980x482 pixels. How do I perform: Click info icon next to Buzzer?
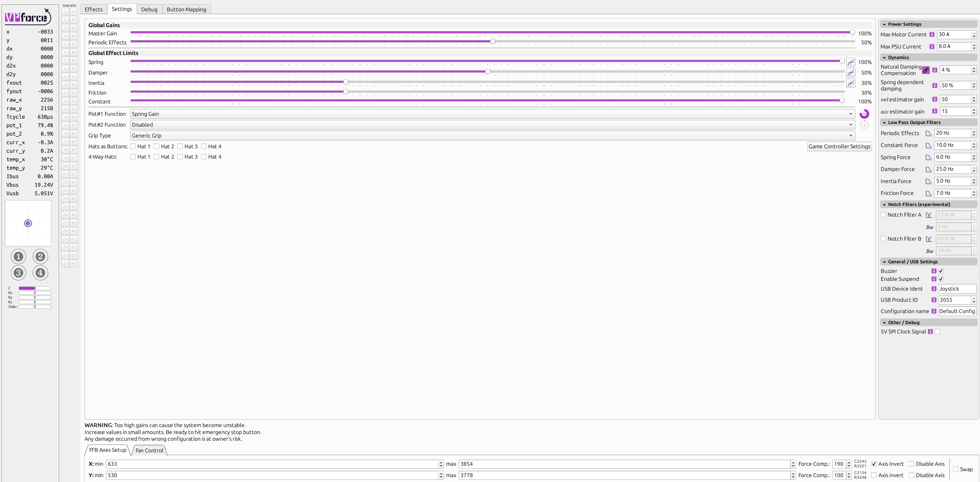click(934, 271)
